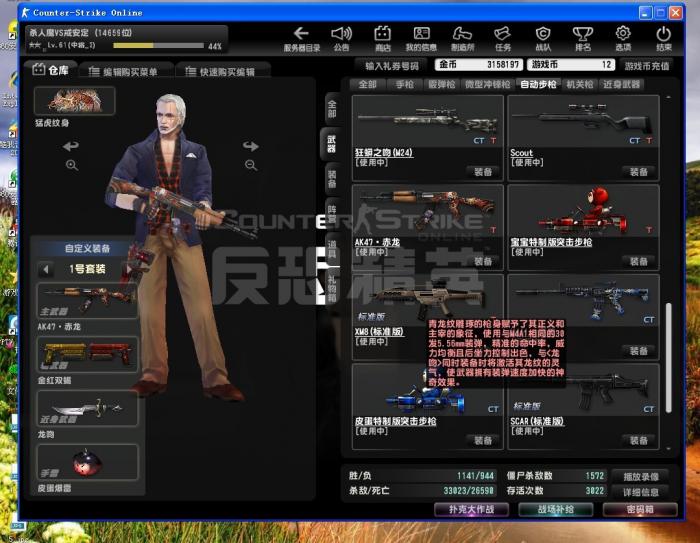Select vertical 阵营 side tab
The height and width of the screenshot is (543, 700).
tap(332, 214)
